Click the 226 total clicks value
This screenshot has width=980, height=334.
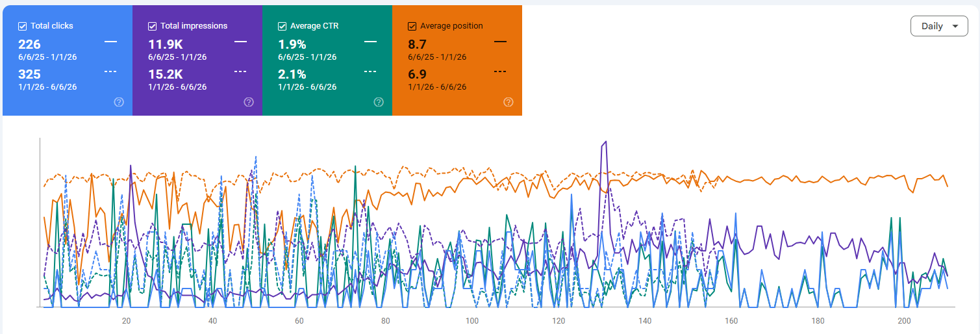coord(29,45)
